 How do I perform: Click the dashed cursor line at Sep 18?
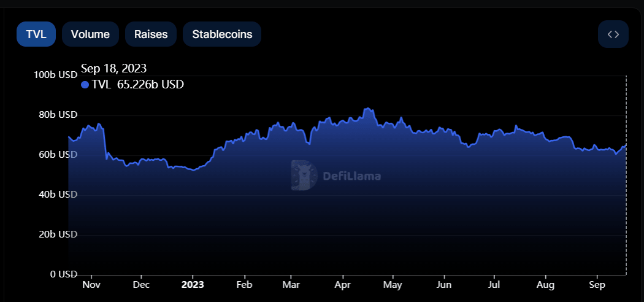point(626,175)
